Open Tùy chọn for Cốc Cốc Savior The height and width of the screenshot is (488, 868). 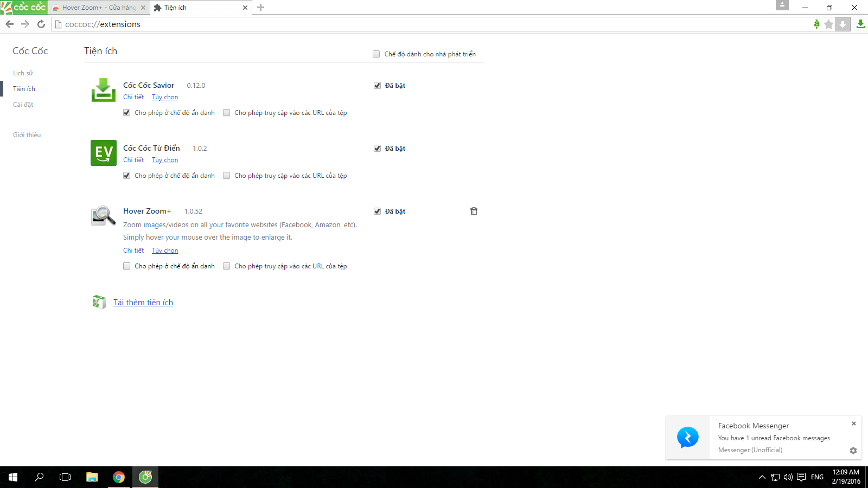(165, 97)
